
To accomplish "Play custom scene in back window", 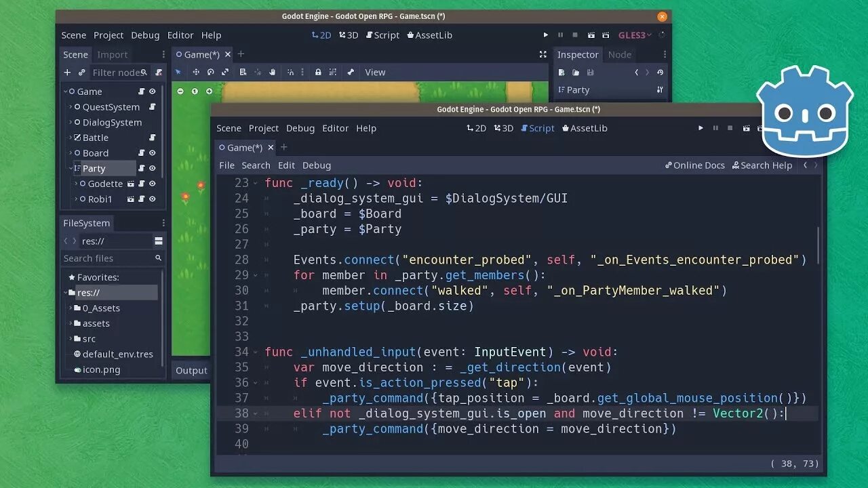I will coord(606,35).
